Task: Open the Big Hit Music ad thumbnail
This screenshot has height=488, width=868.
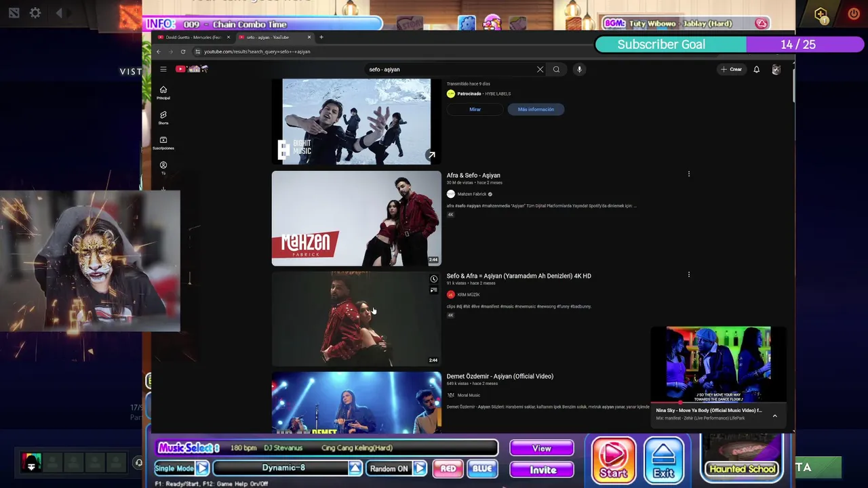Action: (356, 121)
